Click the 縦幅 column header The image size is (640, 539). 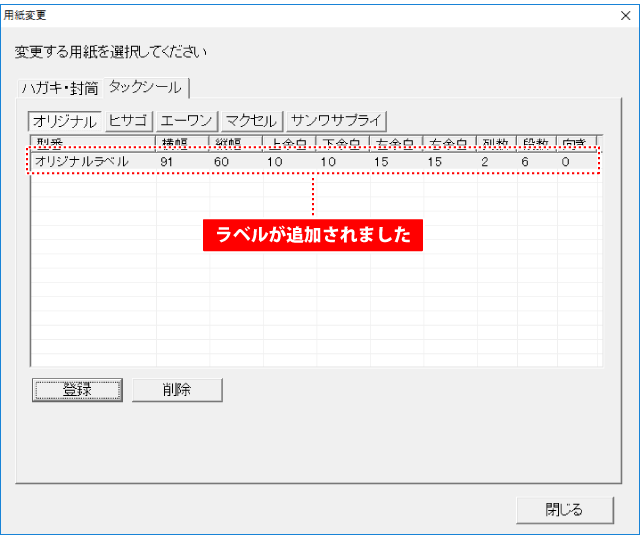pos(236,142)
